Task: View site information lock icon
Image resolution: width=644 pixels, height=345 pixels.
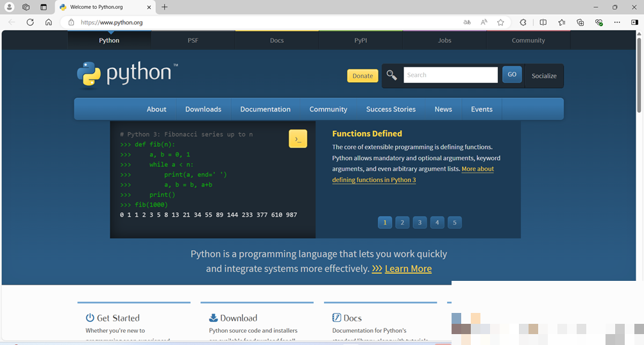Action: click(71, 22)
